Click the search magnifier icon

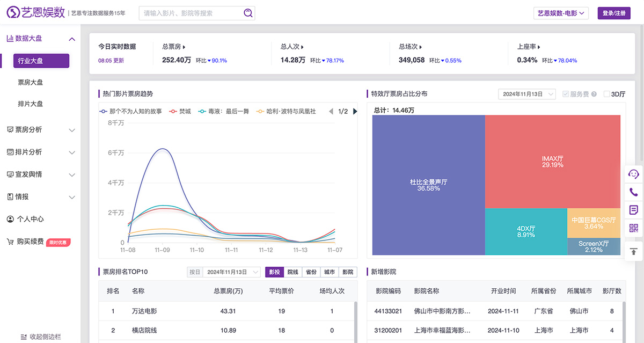point(247,12)
